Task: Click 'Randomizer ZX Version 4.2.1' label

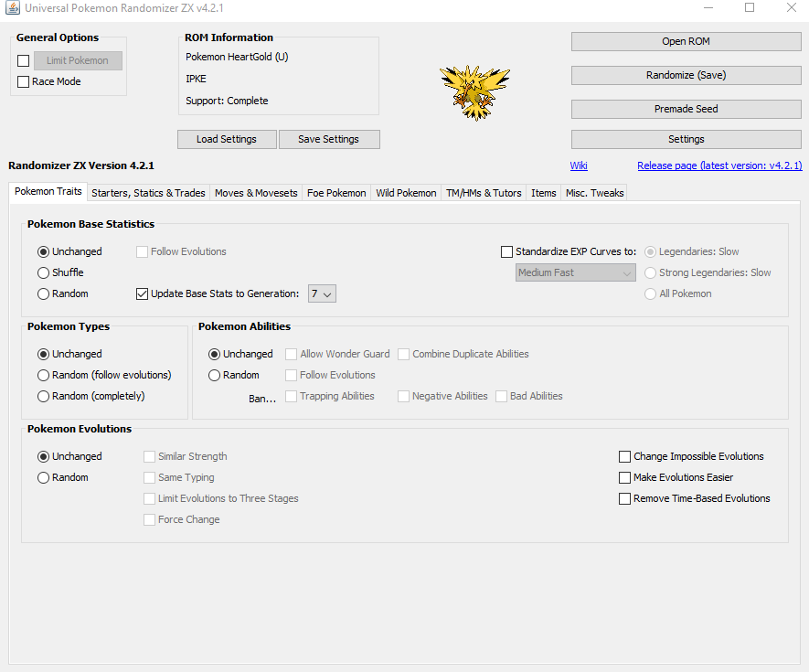Action: [x=81, y=165]
